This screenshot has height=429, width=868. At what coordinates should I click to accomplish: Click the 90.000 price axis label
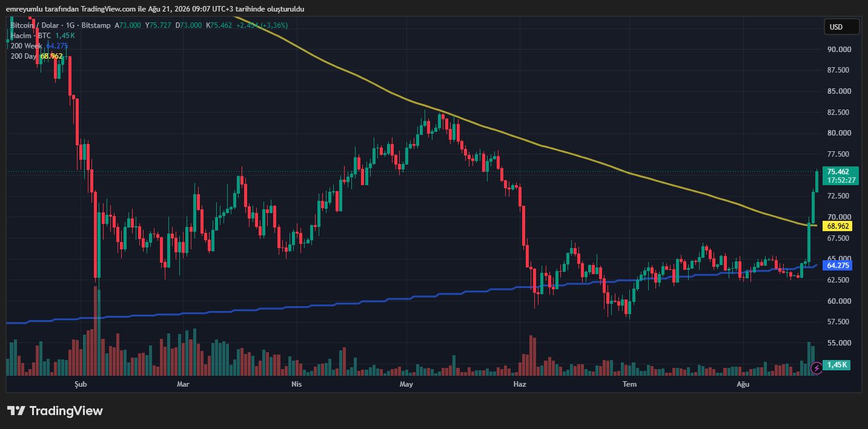pyautogui.click(x=839, y=50)
